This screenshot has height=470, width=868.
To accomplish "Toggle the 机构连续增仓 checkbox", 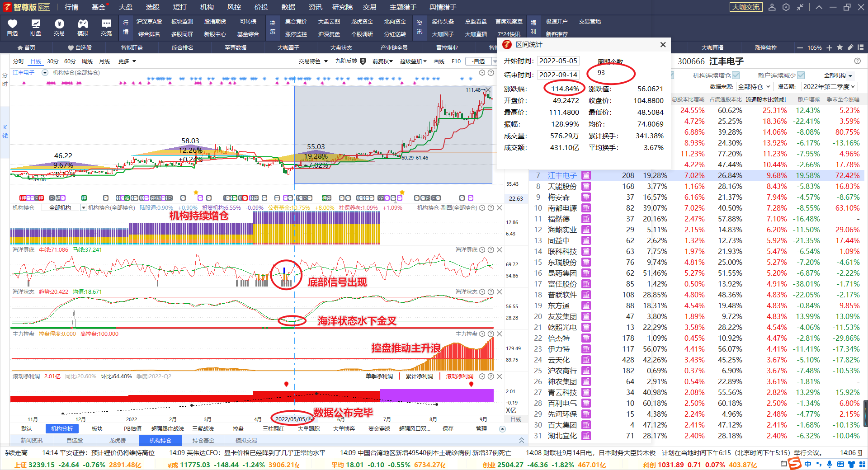I will pyautogui.click(x=736, y=75).
